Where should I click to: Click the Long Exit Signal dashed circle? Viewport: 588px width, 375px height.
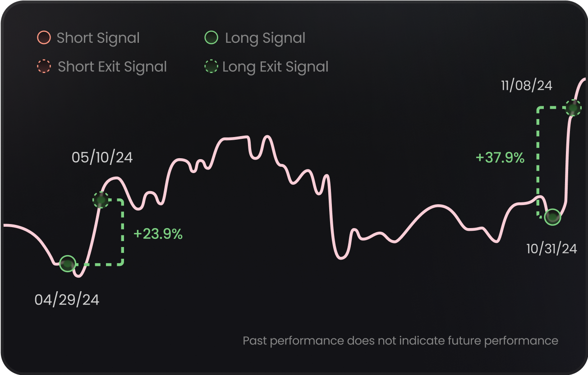(211, 67)
